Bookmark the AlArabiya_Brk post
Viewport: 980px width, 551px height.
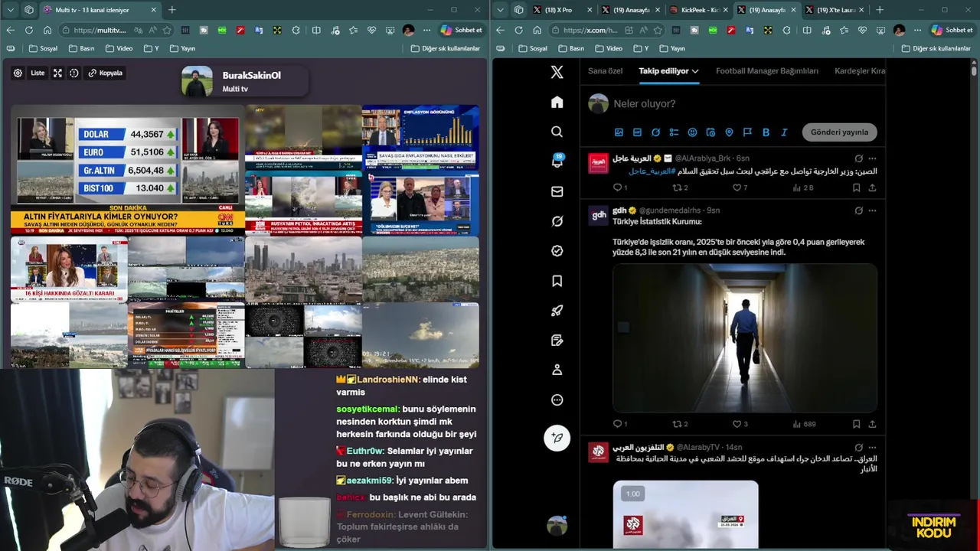click(856, 187)
